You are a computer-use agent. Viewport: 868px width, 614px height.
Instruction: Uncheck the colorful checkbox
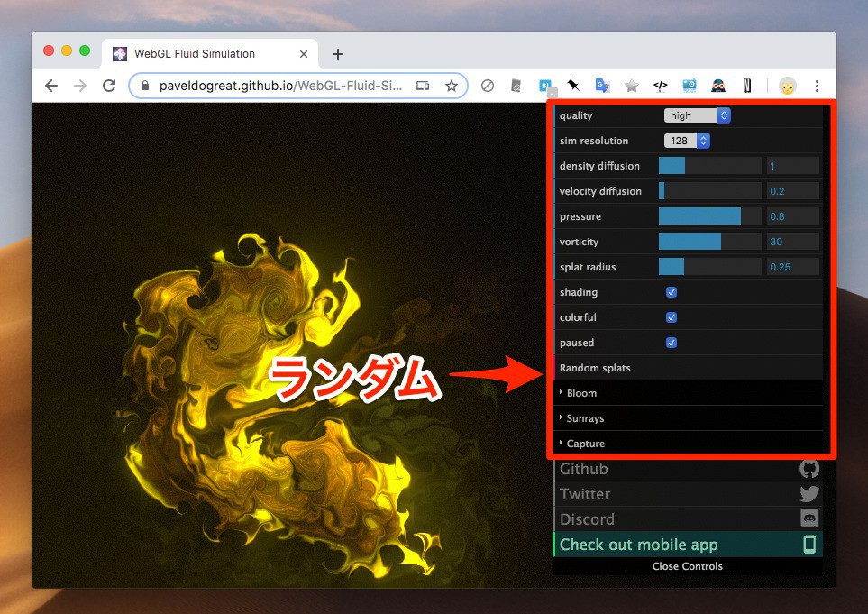[672, 317]
